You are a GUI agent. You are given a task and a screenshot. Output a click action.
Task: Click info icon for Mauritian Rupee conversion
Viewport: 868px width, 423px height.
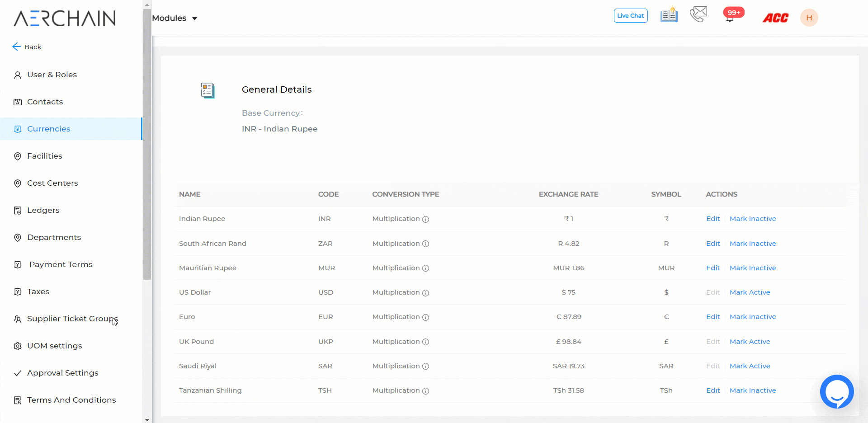tap(425, 268)
